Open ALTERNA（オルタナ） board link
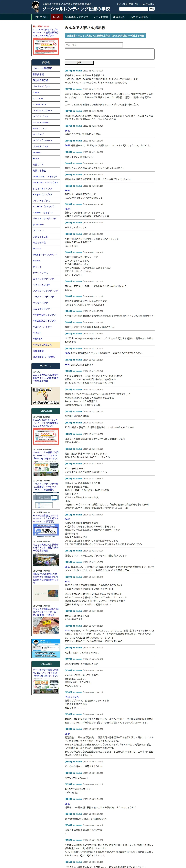Viewport: 186px width, 868px height. (46, 207)
